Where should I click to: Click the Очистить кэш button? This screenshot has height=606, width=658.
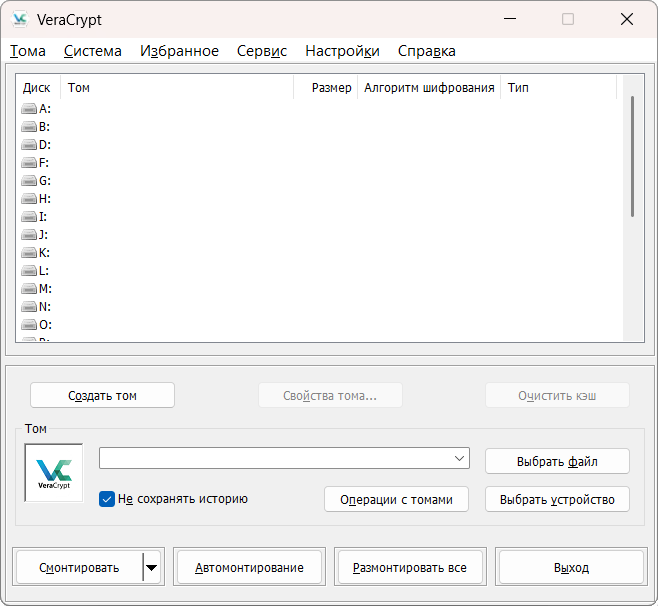coord(557,395)
